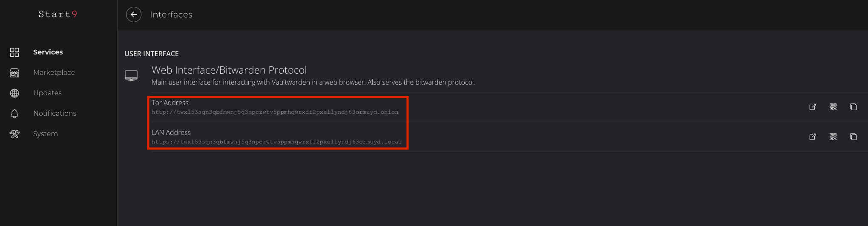Show QR code for the LAN Address
This screenshot has width=868, height=226.
coord(833,137)
